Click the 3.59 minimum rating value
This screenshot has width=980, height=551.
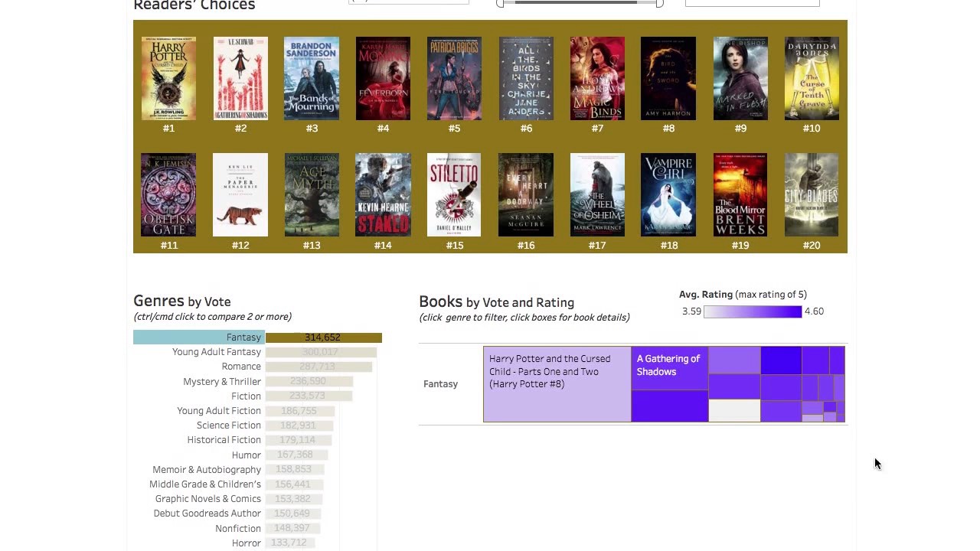(x=691, y=311)
